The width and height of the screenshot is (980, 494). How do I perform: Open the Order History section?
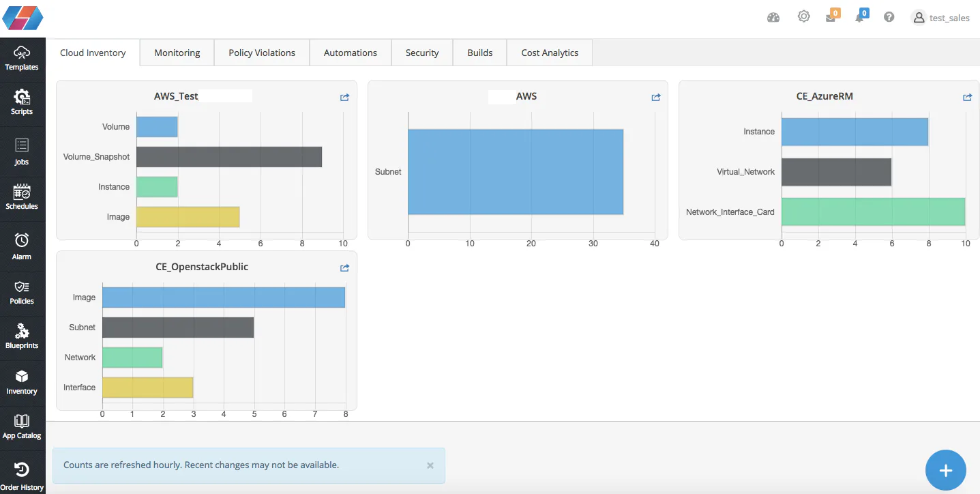pyautogui.click(x=22, y=477)
